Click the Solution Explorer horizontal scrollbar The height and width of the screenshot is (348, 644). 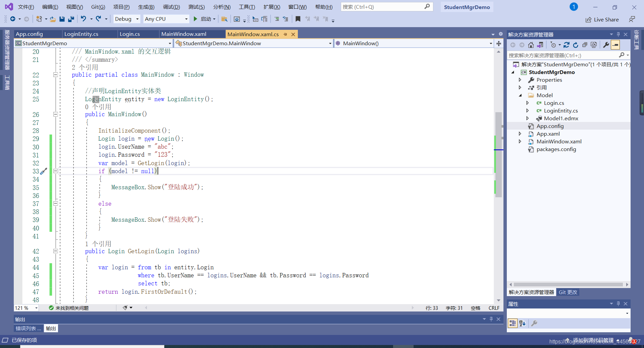coord(568,284)
